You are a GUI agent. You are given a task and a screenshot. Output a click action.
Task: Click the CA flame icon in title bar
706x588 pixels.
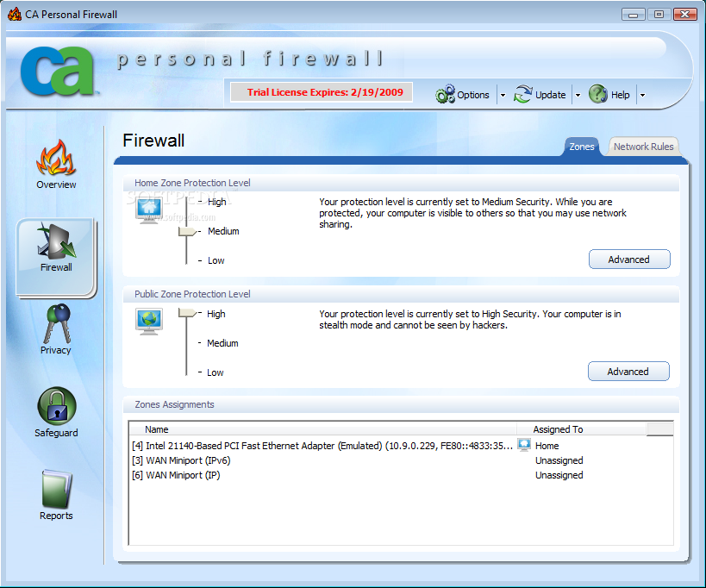tap(15, 14)
